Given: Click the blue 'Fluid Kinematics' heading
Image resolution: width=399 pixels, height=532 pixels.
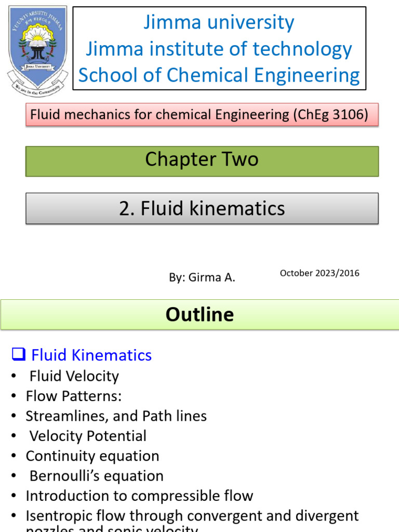Looking at the screenshot, I should 91,355.
